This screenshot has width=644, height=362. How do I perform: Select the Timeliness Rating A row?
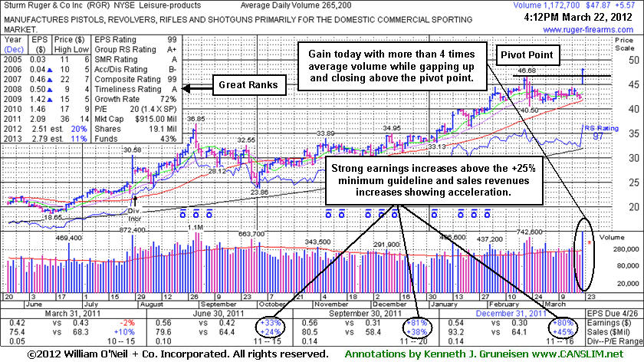point(136,89)
